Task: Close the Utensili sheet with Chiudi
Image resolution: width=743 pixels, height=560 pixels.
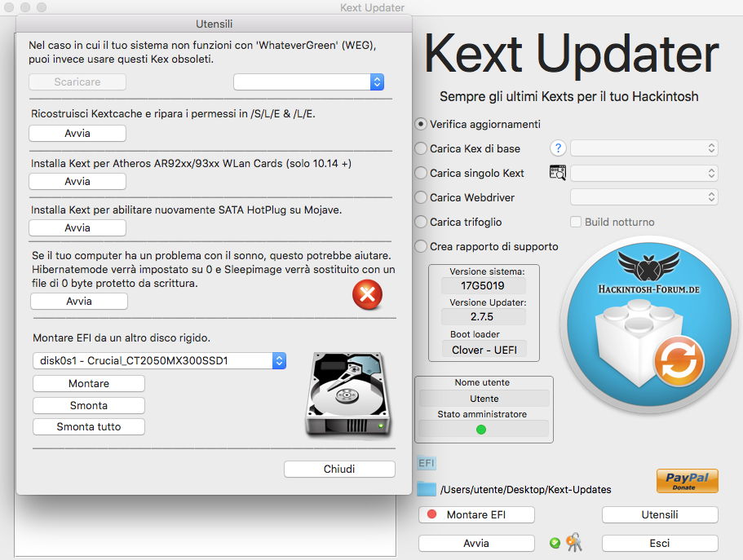Action: [x=339, y=469]
